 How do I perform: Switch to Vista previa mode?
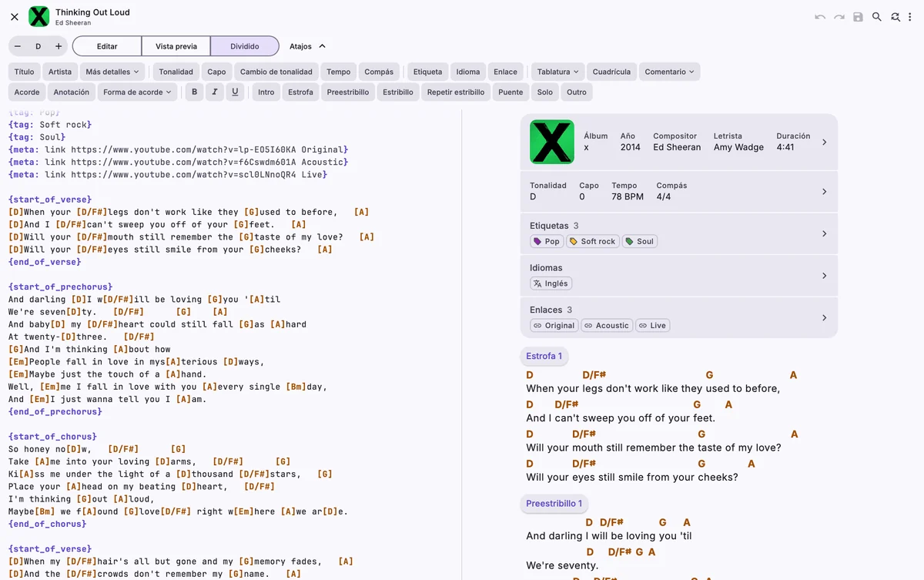tap(176, 46)
